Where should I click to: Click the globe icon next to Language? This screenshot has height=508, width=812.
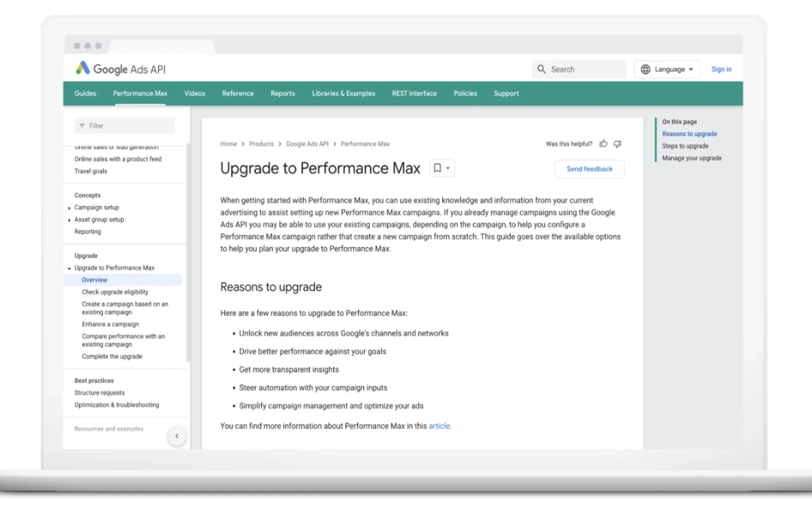tap(645, 69)
